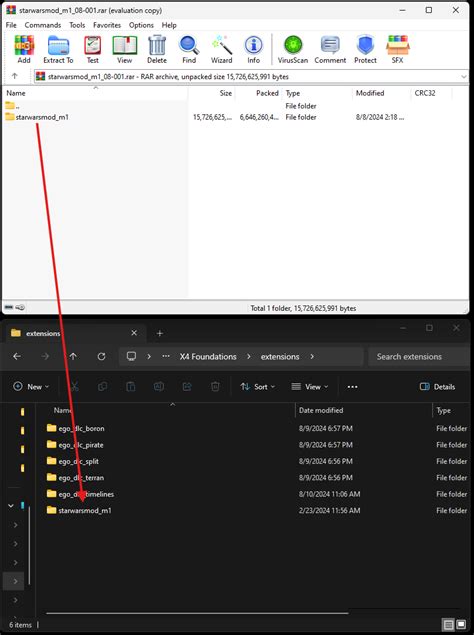Image resolution: width=474 pixels, height=635 pixels.
Task: Add a Comment to the archive
Action: tap(330, 49)
